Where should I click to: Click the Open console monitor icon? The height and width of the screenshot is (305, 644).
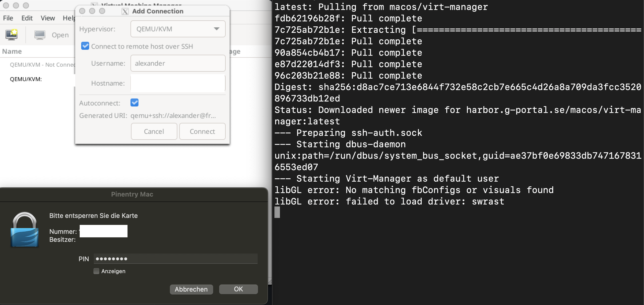pos(40,35)
